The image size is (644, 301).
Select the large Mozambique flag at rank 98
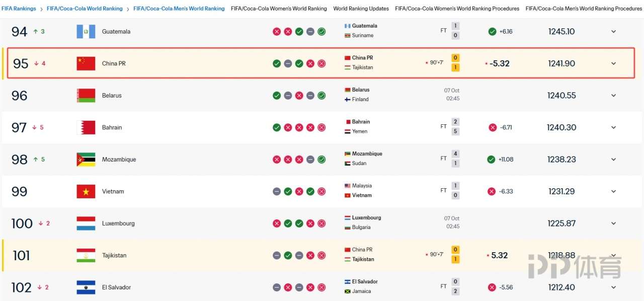[86, 160]
